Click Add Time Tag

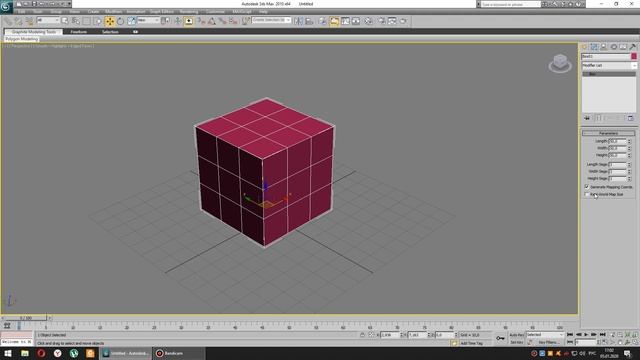point(471,343)
